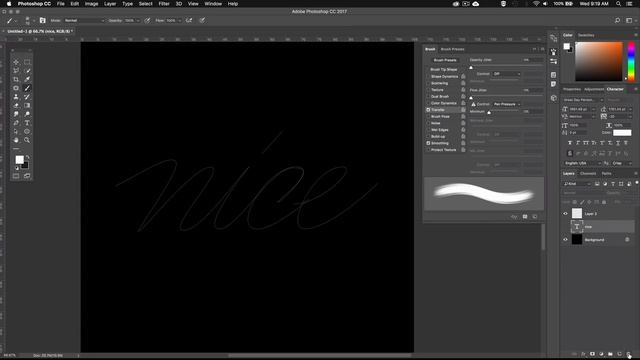Screen dimensions: 640x360
Task: Enable the Color Dynamics checkbox
Action: [x=428, y=103]
